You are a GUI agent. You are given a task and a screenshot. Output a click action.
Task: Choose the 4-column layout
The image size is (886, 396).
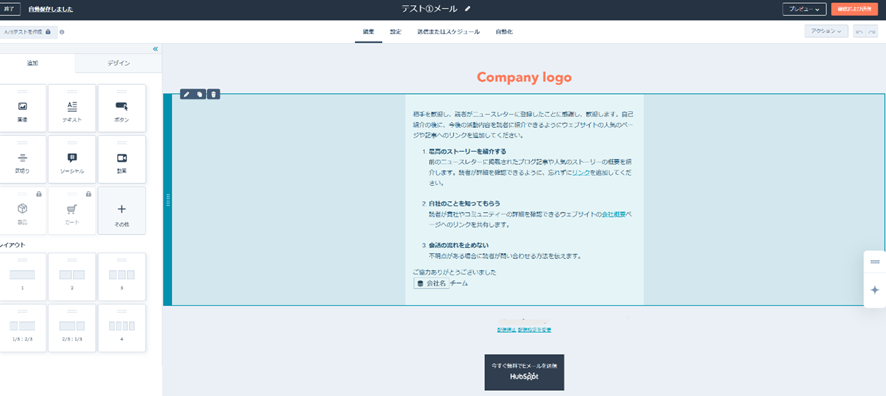pos(121,328)
